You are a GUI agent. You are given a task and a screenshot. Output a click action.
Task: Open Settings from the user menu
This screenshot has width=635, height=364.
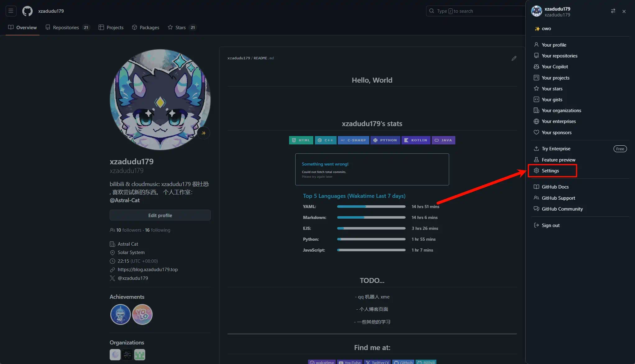tap(550, 171)
